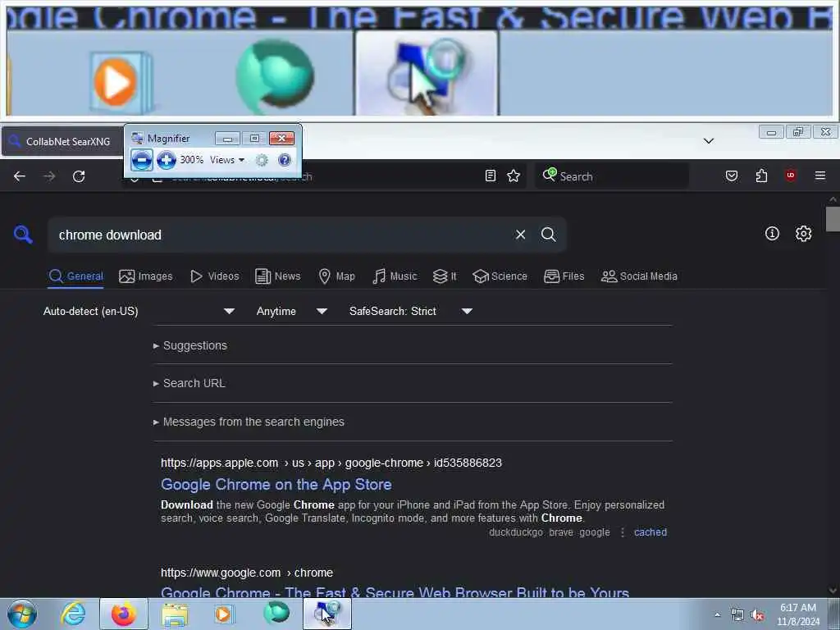Screen dimensions: 840x630
Task: Open the Windows Start orb
Action: 22,614
